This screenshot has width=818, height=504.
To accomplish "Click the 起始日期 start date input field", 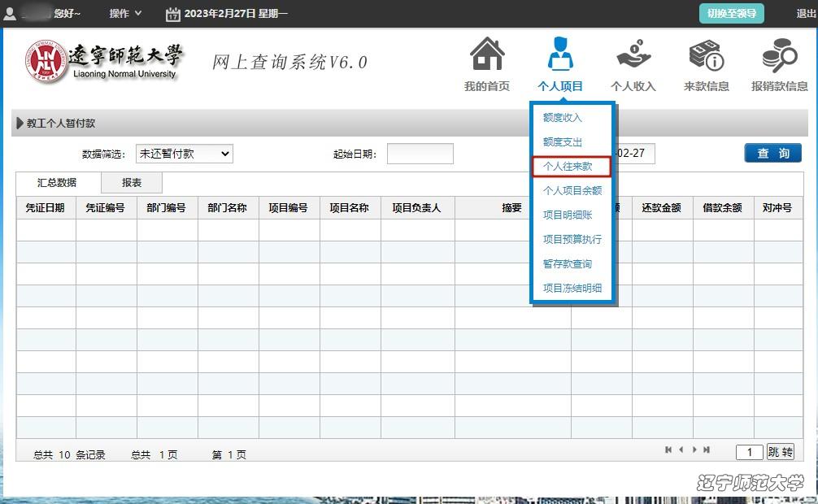I will 420,154.
